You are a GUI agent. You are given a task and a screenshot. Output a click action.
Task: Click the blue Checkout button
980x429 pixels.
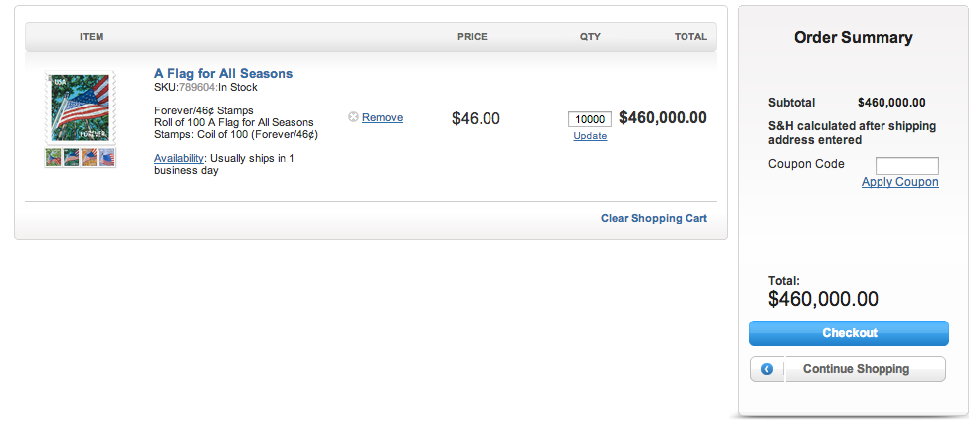click(849, 333)
